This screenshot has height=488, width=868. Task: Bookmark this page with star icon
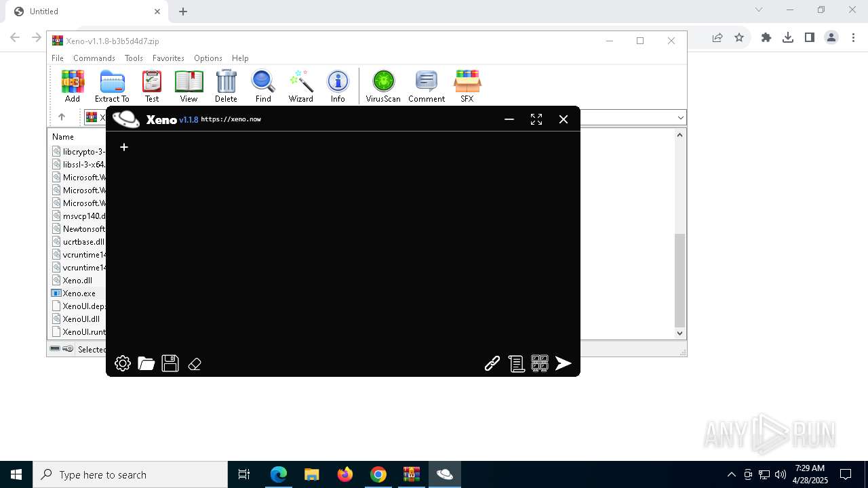pos(739,38)
